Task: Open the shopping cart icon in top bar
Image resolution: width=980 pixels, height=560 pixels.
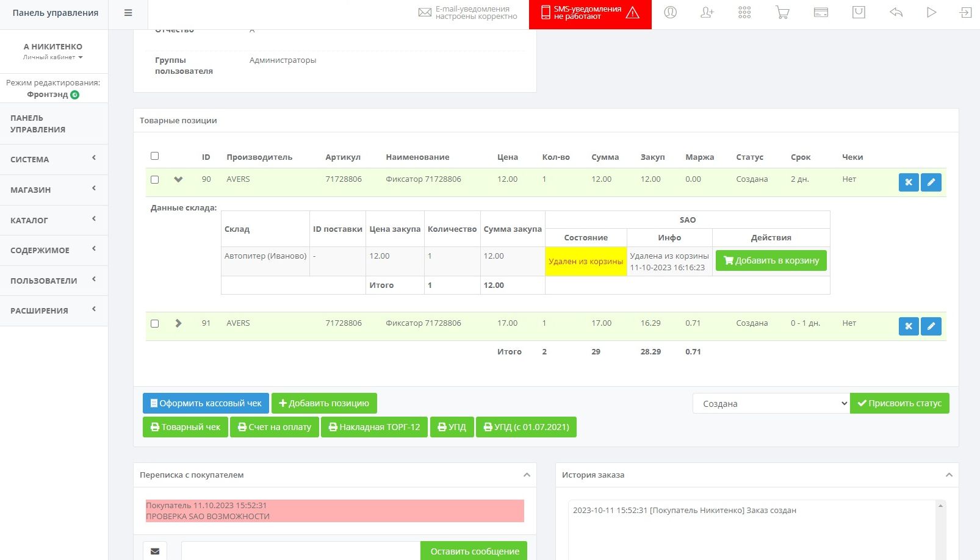Action: 782,13
